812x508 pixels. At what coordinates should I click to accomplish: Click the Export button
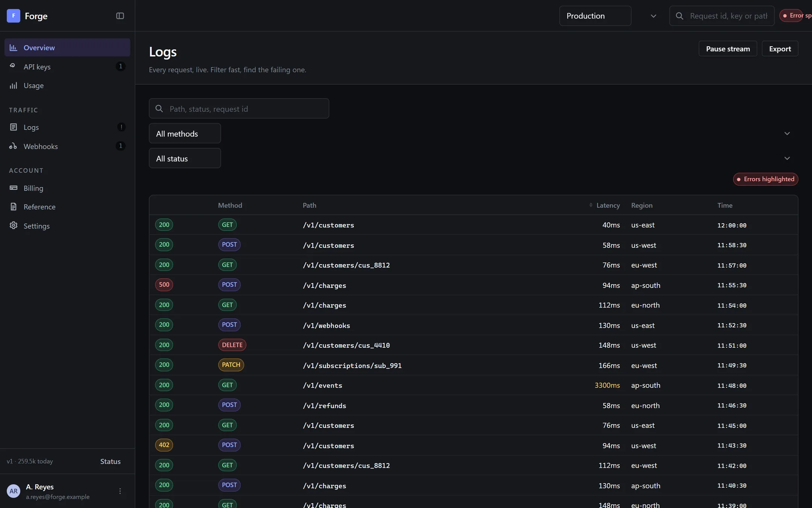780,49
